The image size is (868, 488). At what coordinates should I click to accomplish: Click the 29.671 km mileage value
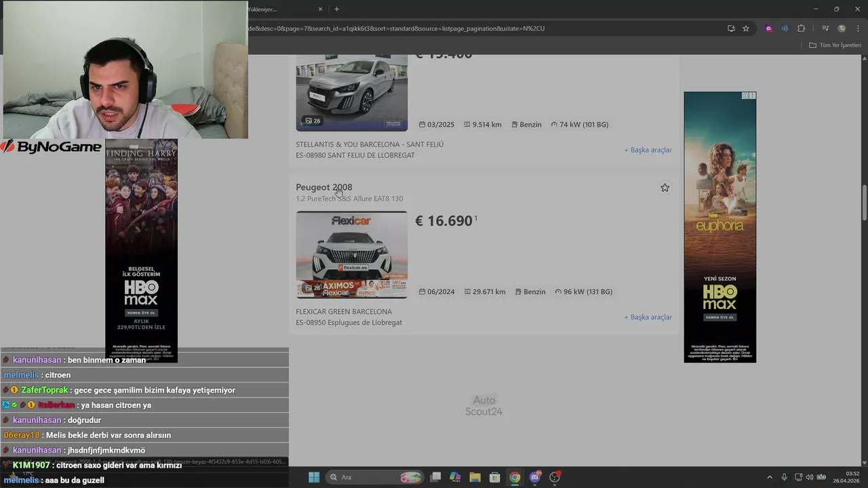pyautogui.click(x=485, y=291)
